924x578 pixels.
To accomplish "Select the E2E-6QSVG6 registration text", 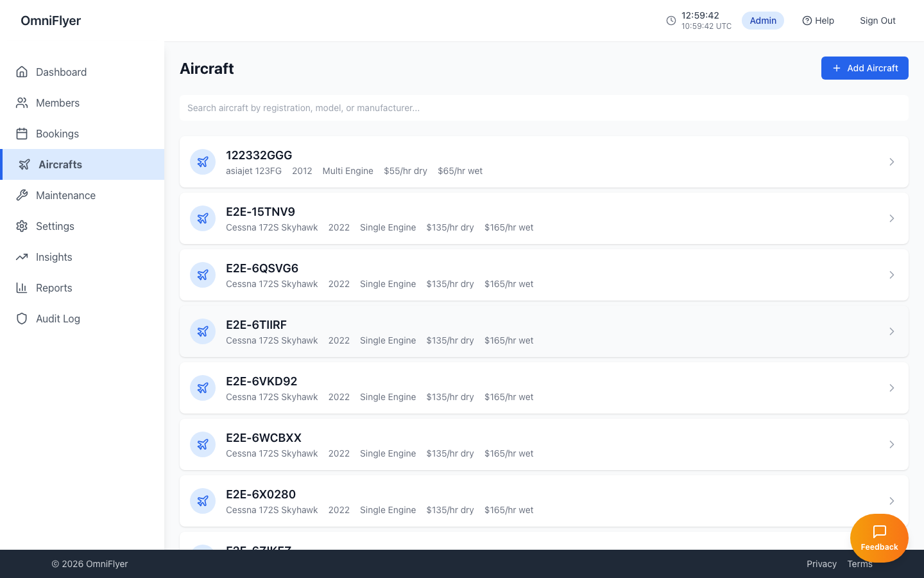I will (x=262, y=268).
